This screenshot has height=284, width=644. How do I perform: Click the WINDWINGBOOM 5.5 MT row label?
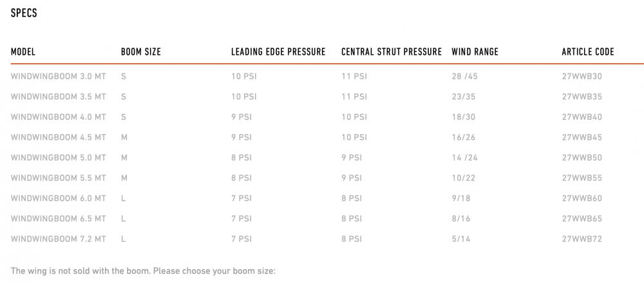pos(59,178)
